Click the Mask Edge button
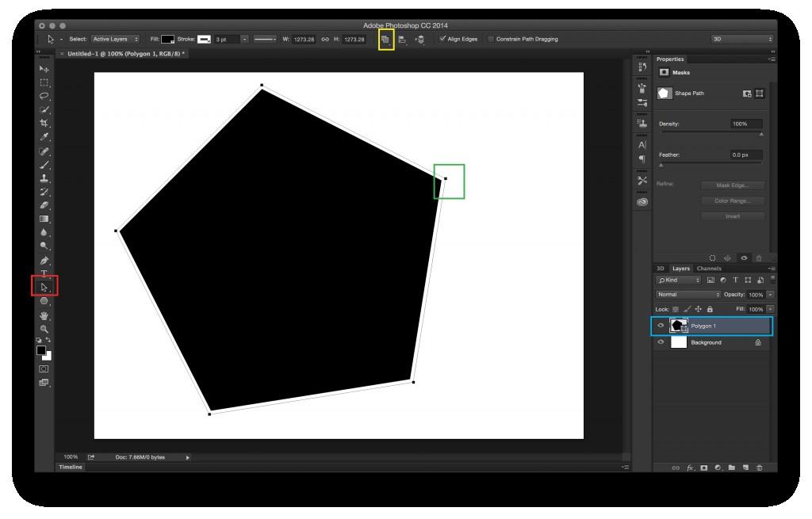This screenshot has height=519, width=812. [731, 185]
